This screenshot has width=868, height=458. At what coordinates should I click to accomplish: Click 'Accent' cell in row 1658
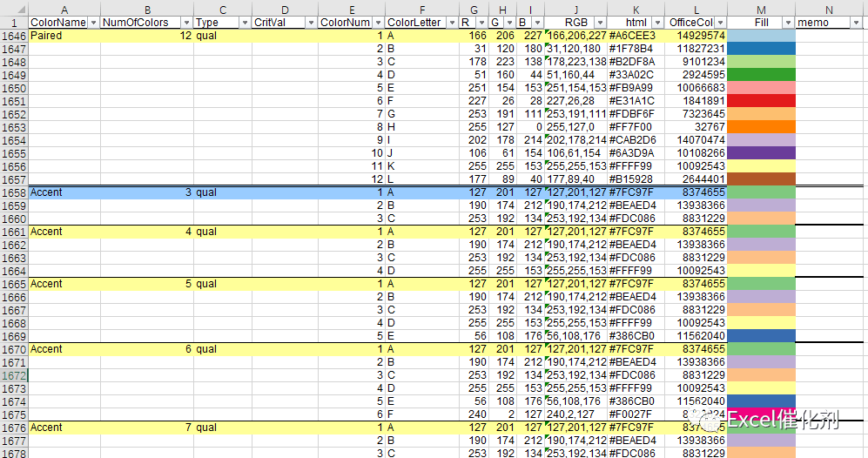[64, 192]
